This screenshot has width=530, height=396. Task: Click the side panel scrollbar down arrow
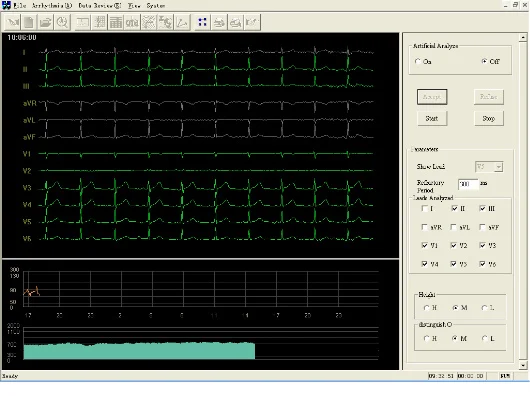(523, 365)
